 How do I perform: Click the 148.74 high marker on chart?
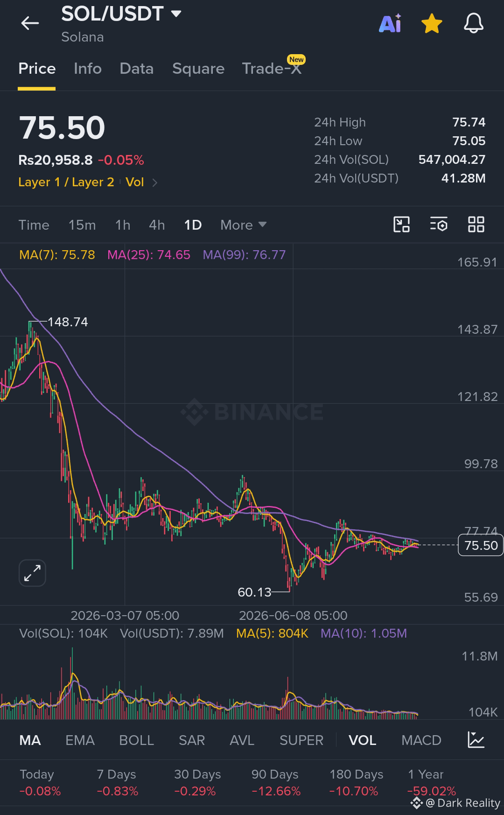click(68, 322)
